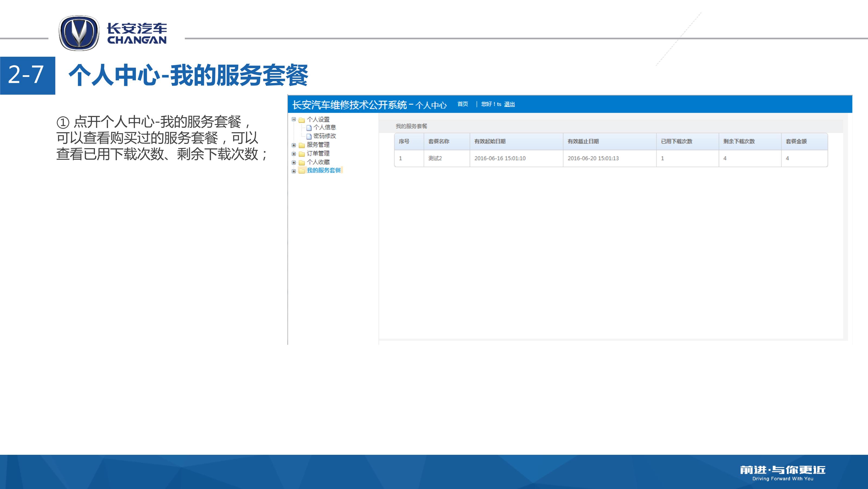The image size is (868, 489).
Task: Click the 个人设置 open folder icon
Action: coord(302,120)
